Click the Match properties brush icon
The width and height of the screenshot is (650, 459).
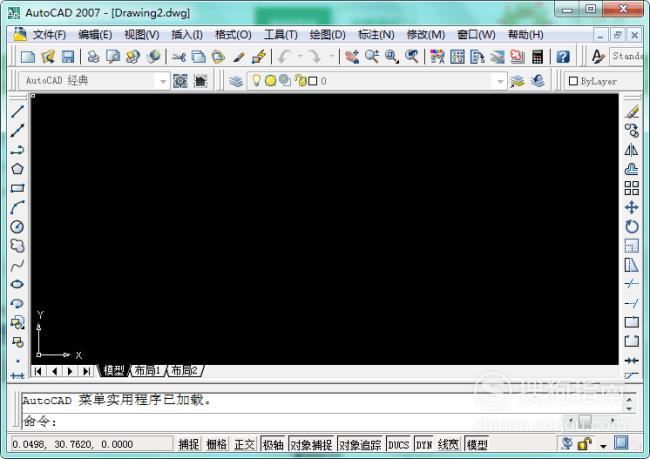239,57
